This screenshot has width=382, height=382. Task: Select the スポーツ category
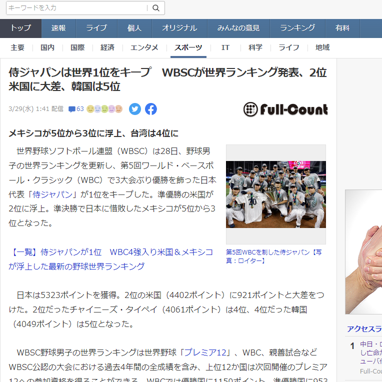(x=188, y=48)
